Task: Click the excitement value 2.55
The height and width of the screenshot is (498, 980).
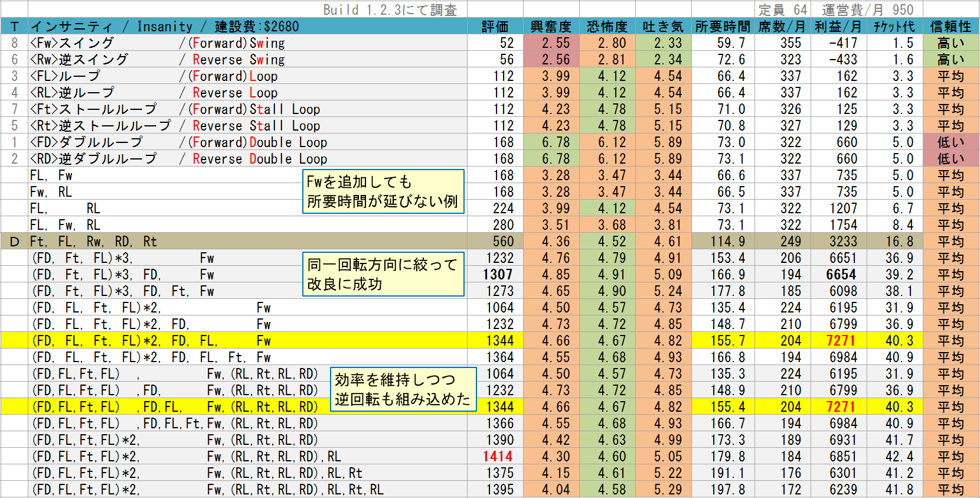Action: pos(556,43)
